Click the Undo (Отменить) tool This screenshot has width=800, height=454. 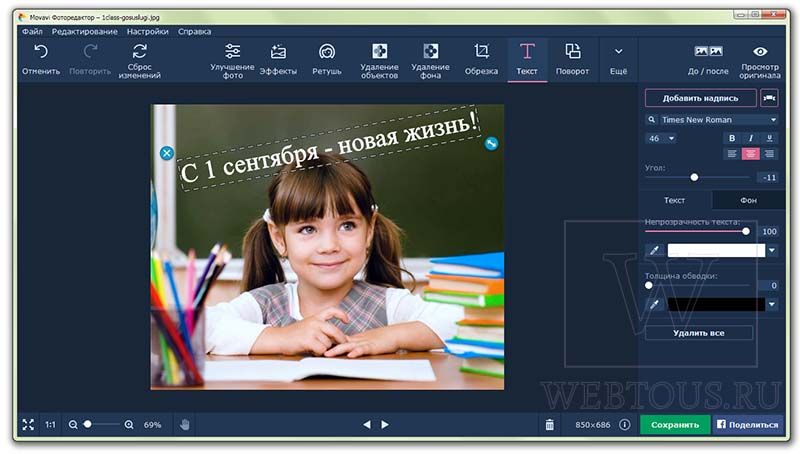coord(41,60)
